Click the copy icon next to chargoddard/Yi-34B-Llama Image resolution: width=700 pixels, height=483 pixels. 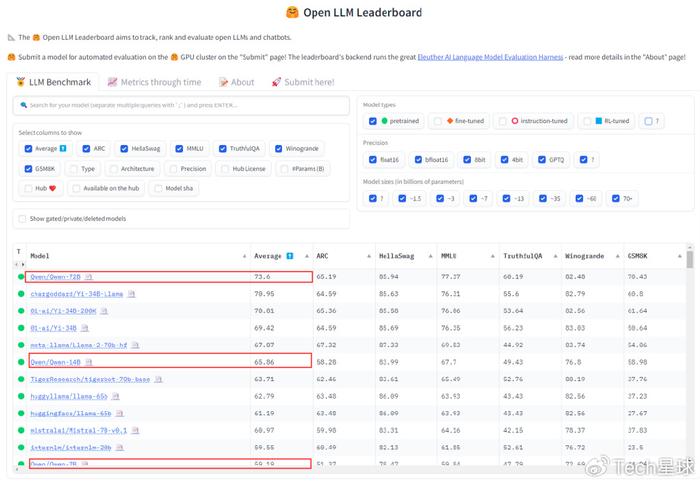(x=131, y=294)
